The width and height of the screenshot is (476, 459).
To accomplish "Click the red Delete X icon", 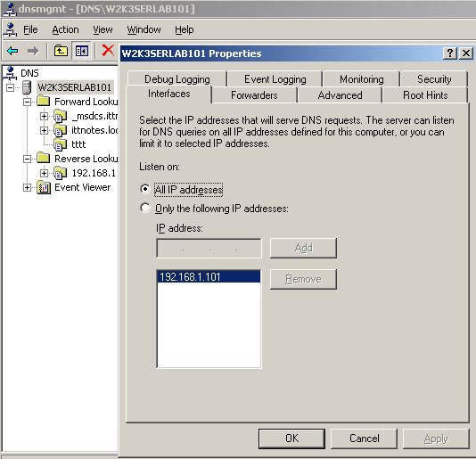I will pyautogui.click(x=108, y=50).
